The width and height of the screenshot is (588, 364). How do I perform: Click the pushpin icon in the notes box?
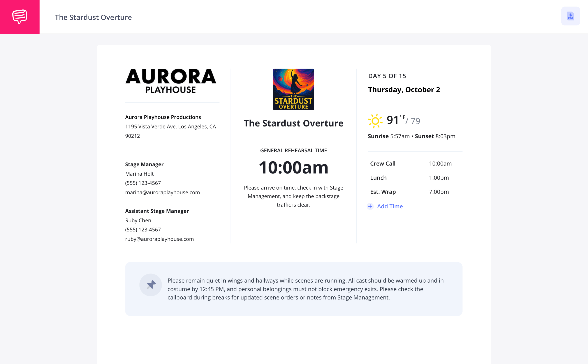click(x=151, y=285)
